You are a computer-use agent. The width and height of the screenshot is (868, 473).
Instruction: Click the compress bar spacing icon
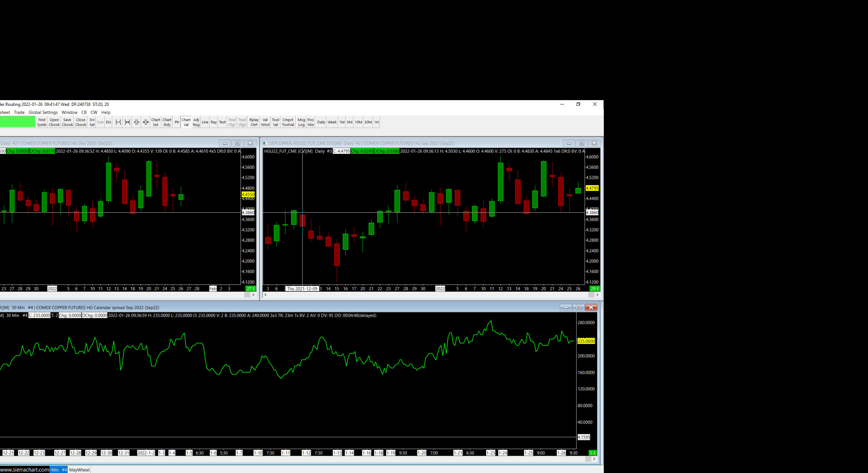click(x=127, y=122)
